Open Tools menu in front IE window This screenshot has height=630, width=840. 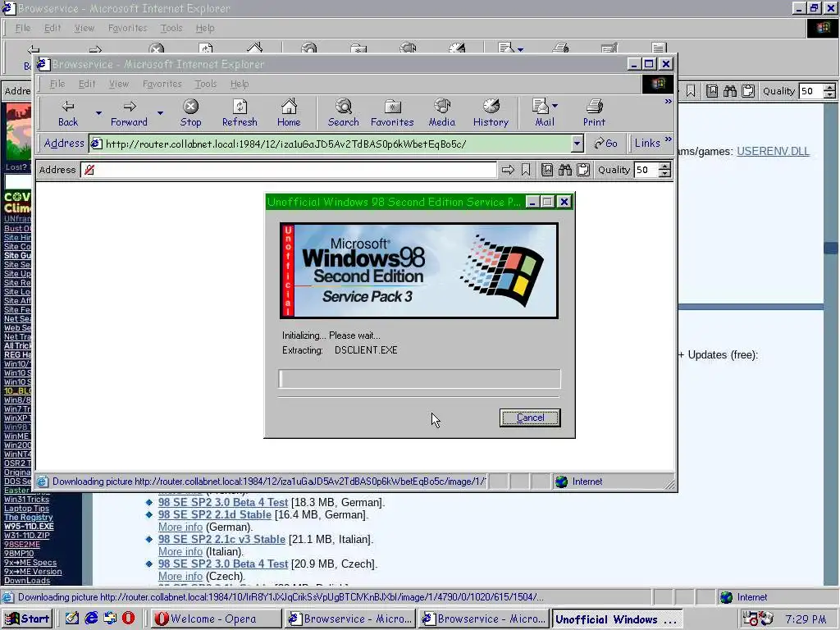pyautogui.click(x=206, y=84)
